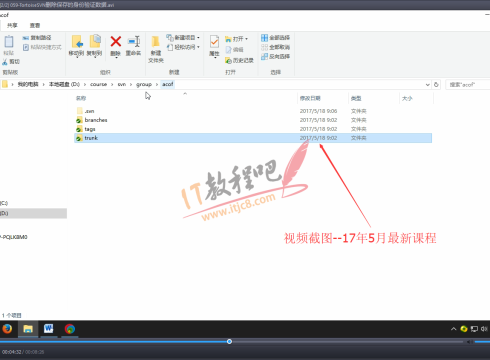
Task: Click the Cut (剪切) scissors icon
Action: point(5,62)
